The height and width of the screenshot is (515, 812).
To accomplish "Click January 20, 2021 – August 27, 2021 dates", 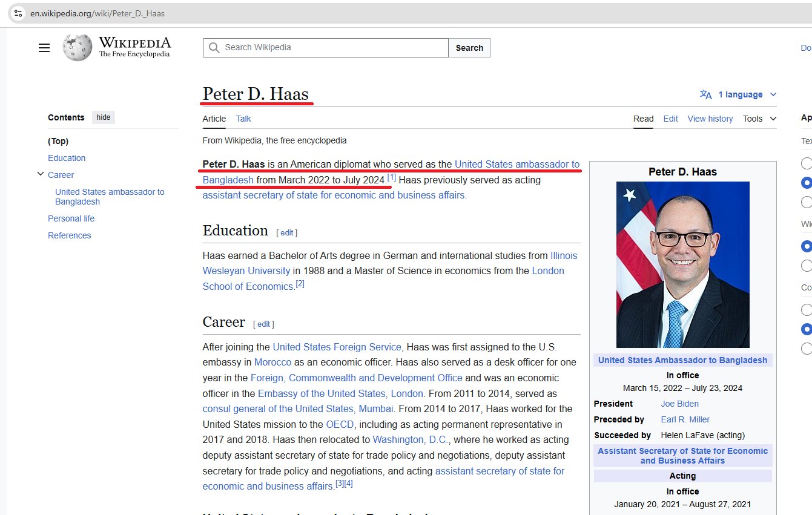I will [682, 504].
